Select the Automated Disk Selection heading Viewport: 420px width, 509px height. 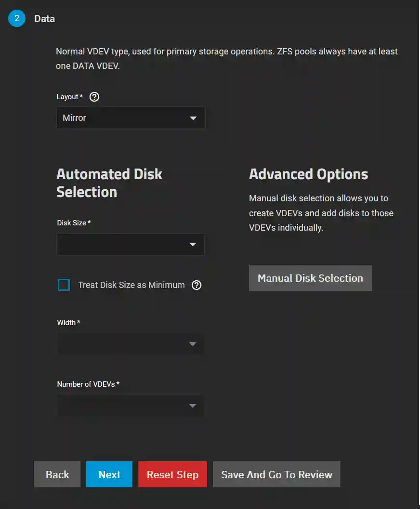click(109, 183)
